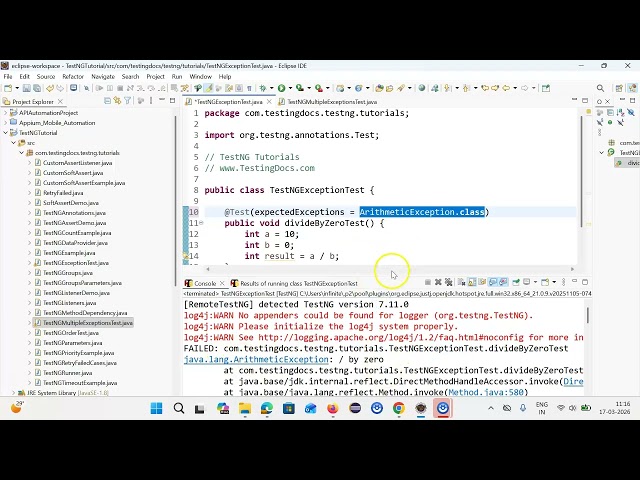Image resolution: width=640 pixels, height=480 pixels.
Task: Click the Open Perspective icon at top right
Action: point(619,88)
